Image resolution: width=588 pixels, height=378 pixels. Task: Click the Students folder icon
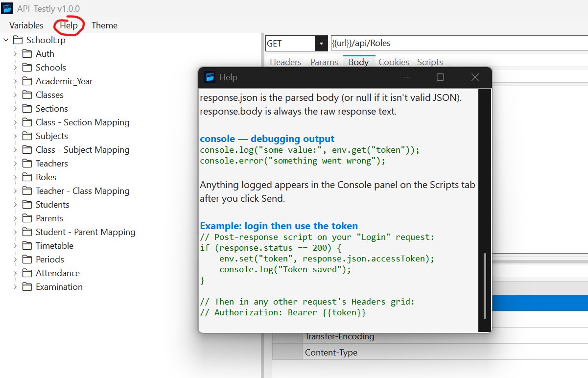click(27, 204)
